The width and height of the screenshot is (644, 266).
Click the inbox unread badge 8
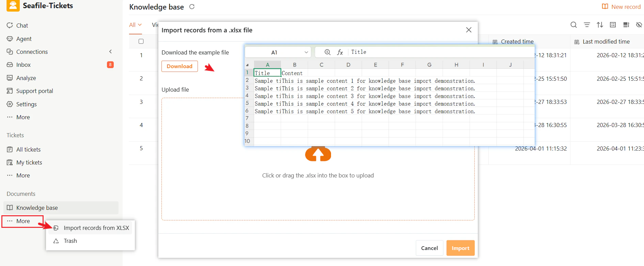(110, 65)
